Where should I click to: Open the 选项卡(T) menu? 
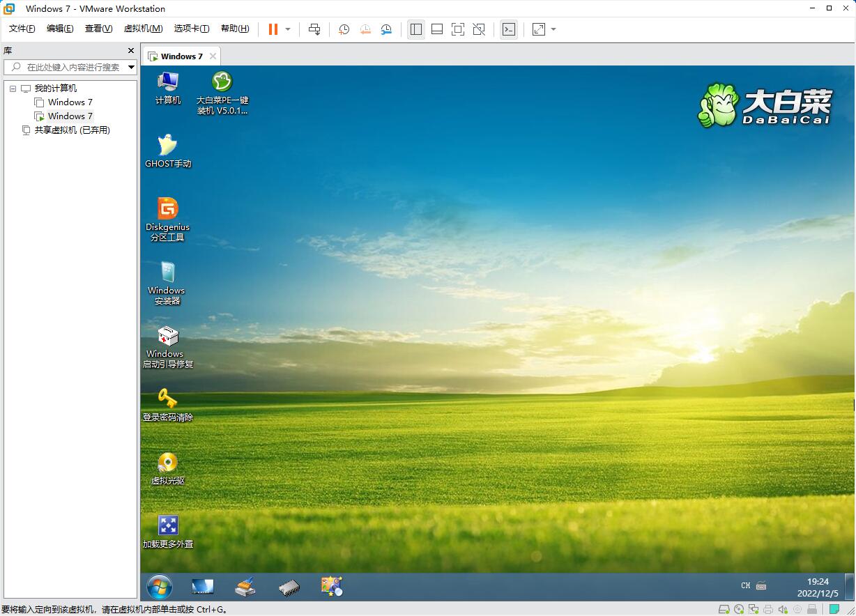pos(192,29)
